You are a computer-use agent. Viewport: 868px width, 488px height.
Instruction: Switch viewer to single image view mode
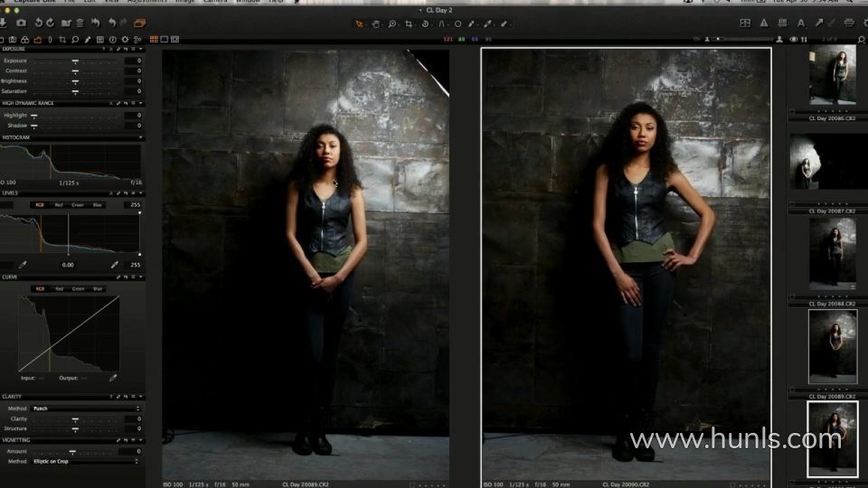164,39
